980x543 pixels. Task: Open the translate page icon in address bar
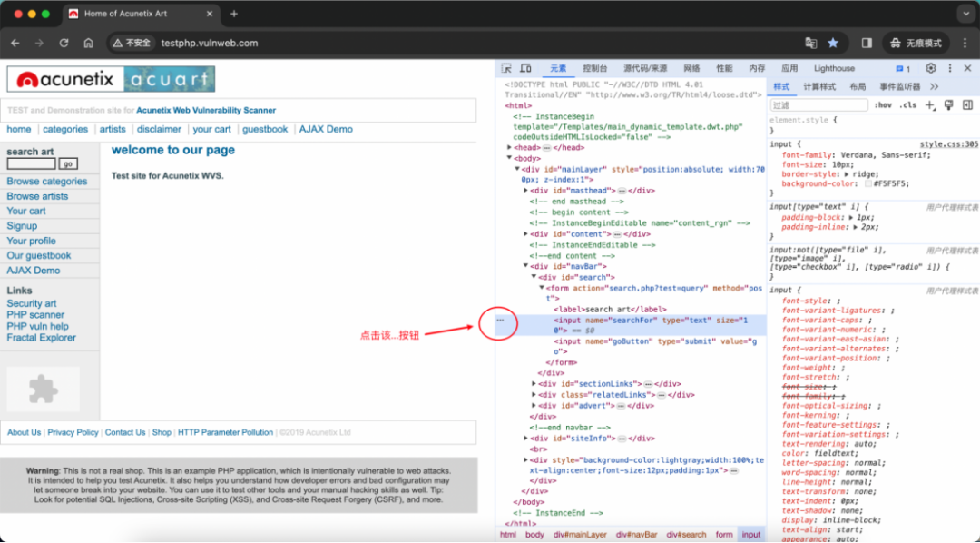[811, 44]
